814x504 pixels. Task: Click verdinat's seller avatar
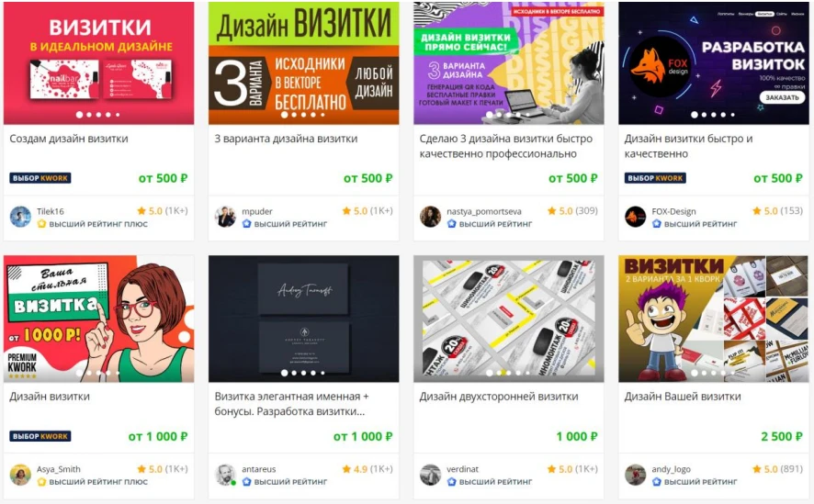pos(430,475)
